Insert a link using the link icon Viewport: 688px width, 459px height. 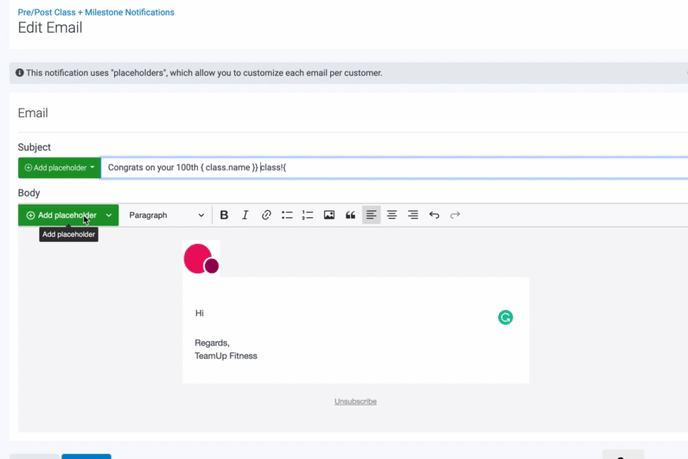coord(266,215)
